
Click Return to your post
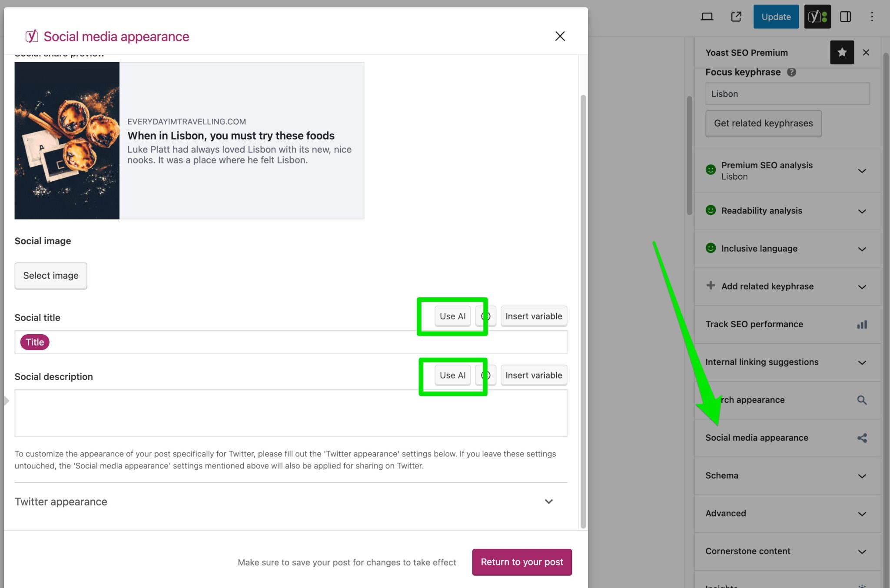click(x=521, y=562)
